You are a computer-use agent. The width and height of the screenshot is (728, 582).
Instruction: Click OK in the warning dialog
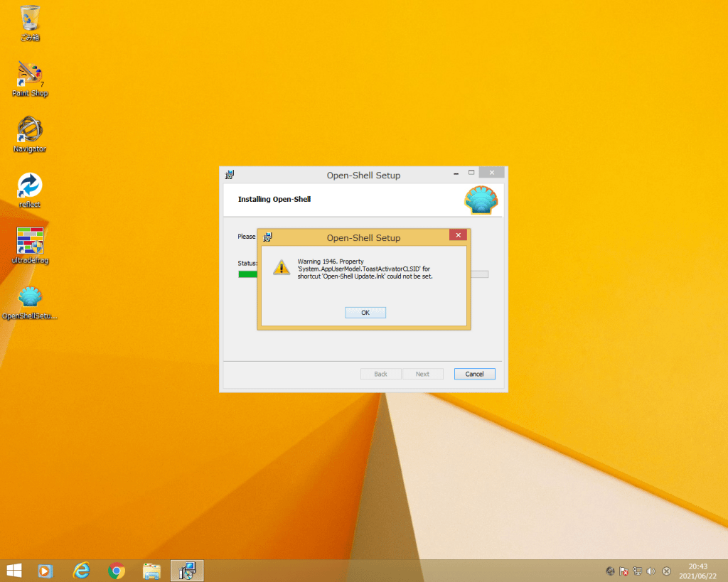click(365, 313)
